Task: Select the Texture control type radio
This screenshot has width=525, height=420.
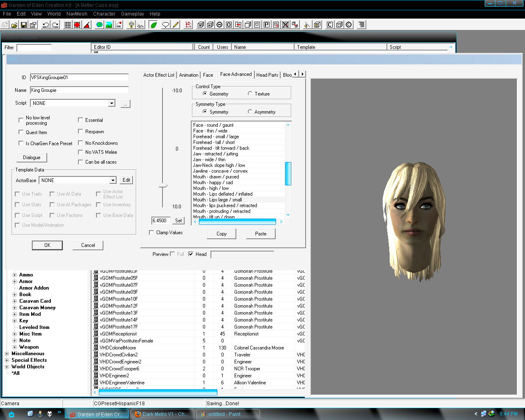Action: (250, 94)
